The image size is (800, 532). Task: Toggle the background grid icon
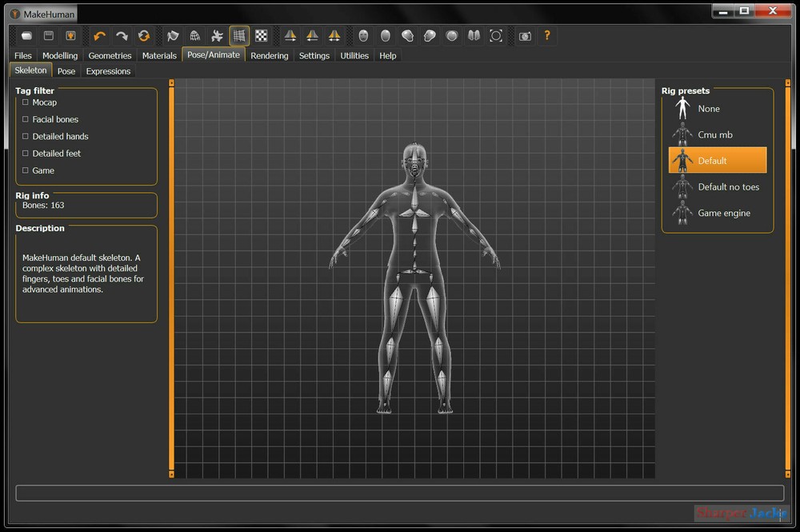[x=239, y=36]
